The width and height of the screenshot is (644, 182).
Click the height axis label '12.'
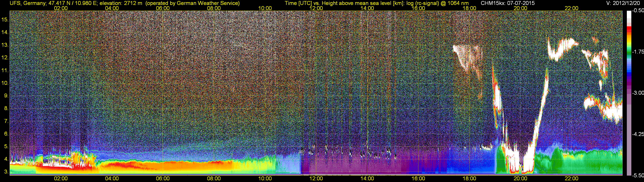click(5, 58)
